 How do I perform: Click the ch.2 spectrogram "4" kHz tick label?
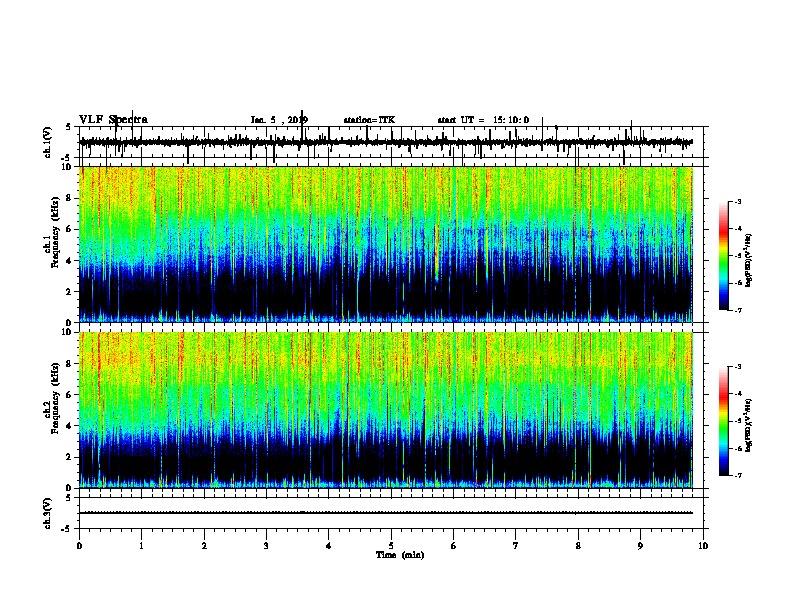[70, 426]
